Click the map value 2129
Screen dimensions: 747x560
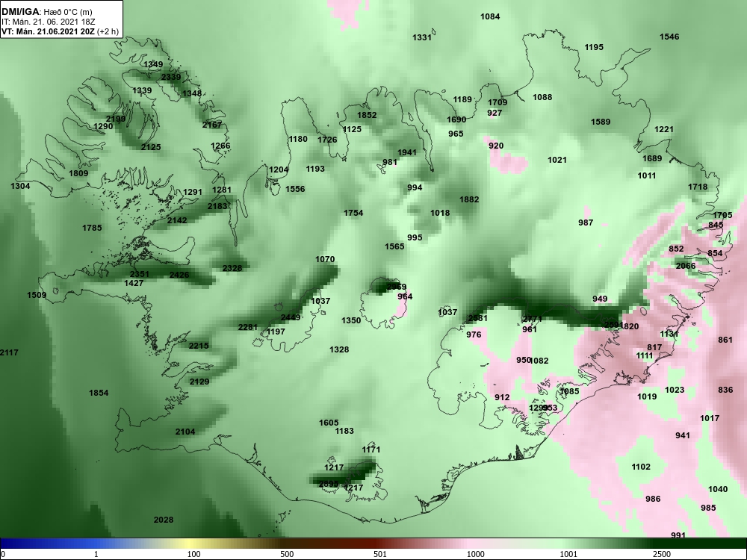[x=199, y=382]
